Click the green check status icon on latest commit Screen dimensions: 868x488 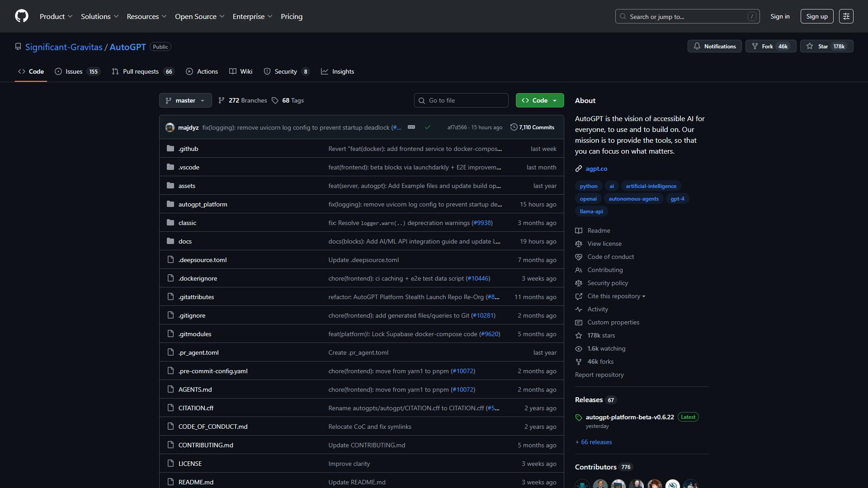click(x=427, y=127)
